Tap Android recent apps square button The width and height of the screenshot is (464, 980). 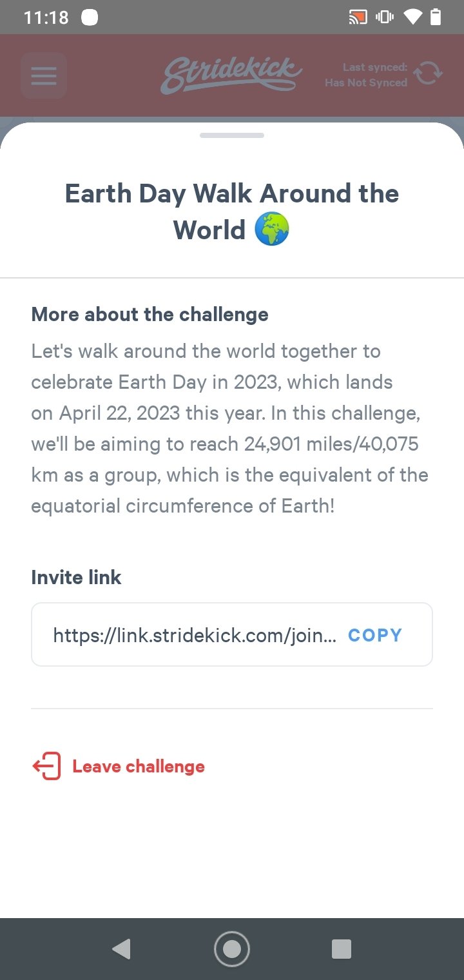[x=342, y=949]
